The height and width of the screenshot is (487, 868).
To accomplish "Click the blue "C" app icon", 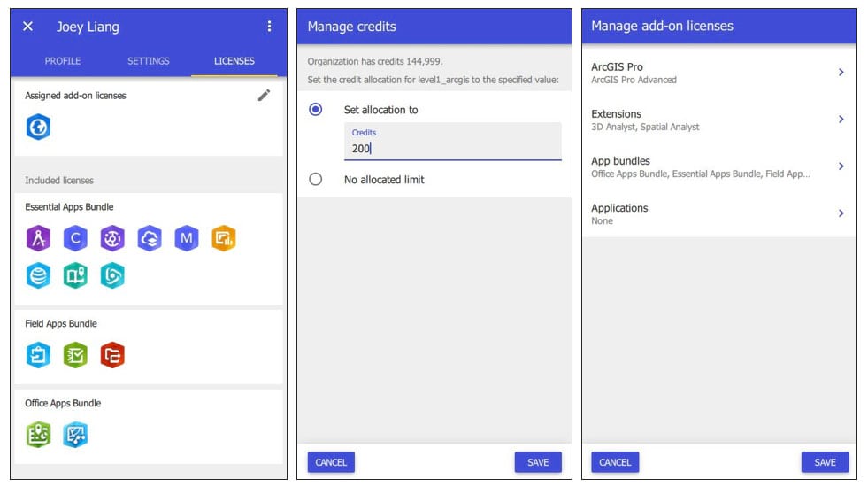I will point(75,238).
